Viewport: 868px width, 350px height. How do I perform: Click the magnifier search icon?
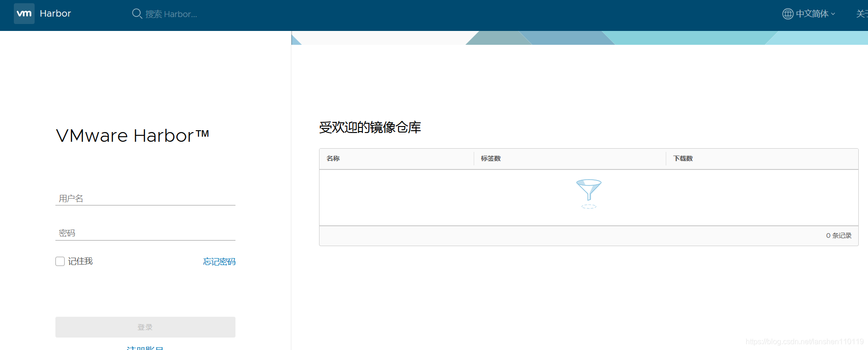(137, 14)
